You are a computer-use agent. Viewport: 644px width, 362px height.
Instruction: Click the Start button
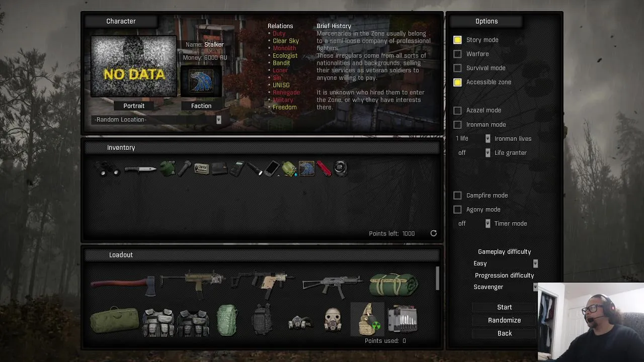pyautogui.click(x=505, y=307)
